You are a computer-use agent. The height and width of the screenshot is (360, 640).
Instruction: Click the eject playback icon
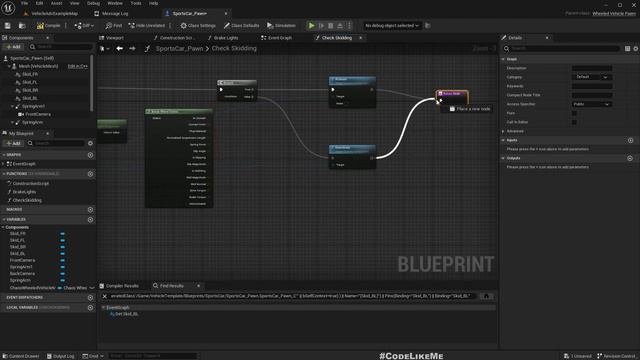340,26
